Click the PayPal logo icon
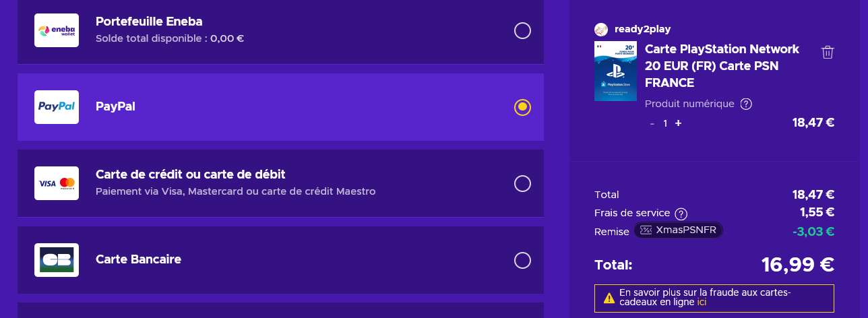 57,107
